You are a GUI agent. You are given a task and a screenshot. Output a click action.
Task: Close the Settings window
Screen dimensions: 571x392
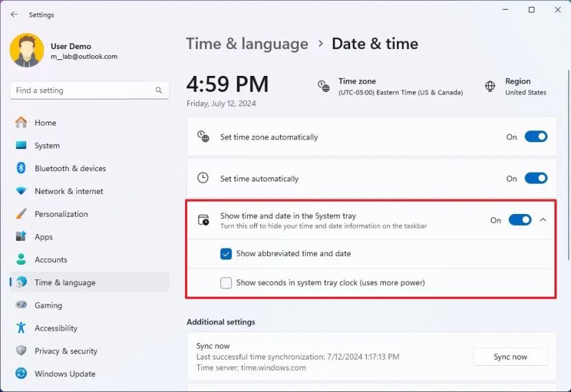tap(557, 10)
